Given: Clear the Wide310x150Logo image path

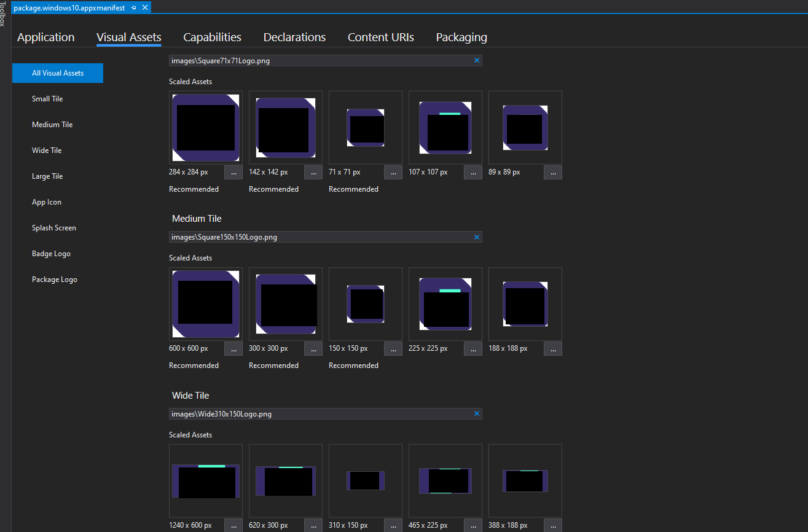Looking at the screenshot, I should tap(476, 413).
